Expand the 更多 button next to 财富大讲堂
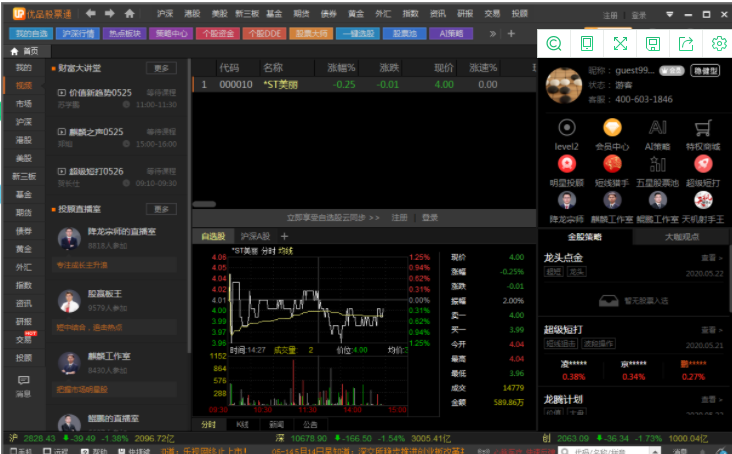The image size is (732, 454). coord(161,68)
